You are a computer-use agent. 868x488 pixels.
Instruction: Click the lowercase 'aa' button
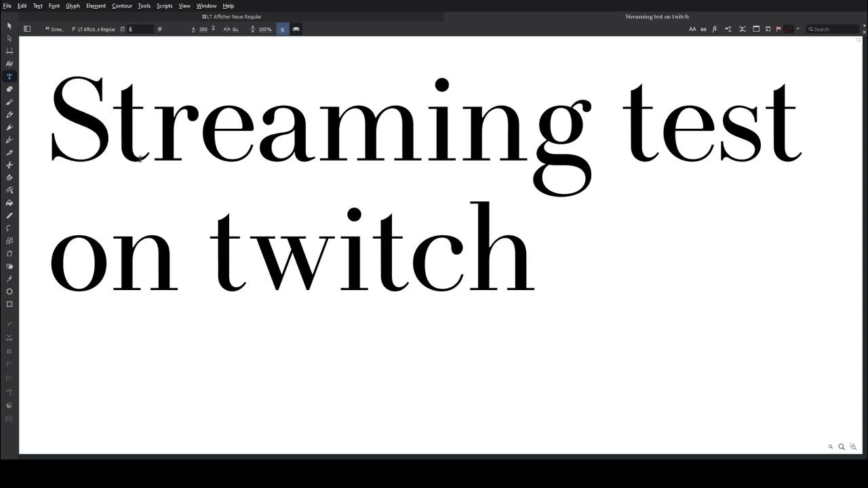click(703, 29)
